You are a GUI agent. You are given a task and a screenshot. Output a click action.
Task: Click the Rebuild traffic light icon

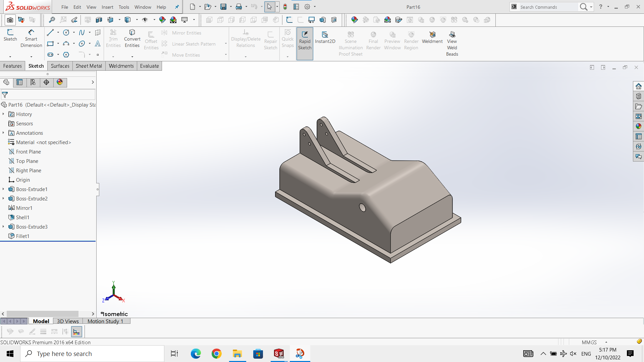[x=285, y=7]
